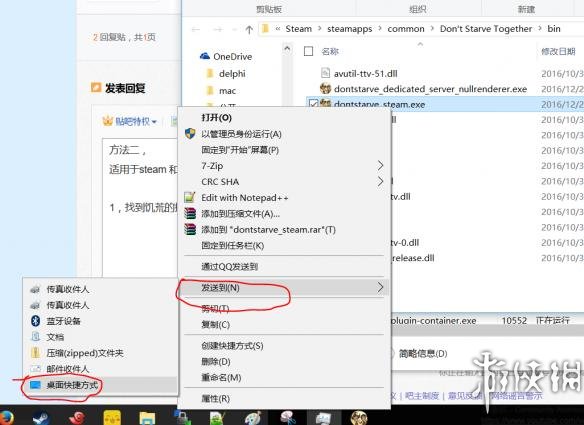Click the Bluetooth icon for 蓝牙设备
This screenshot has height=425, width=584.
[x=35, y=321]
